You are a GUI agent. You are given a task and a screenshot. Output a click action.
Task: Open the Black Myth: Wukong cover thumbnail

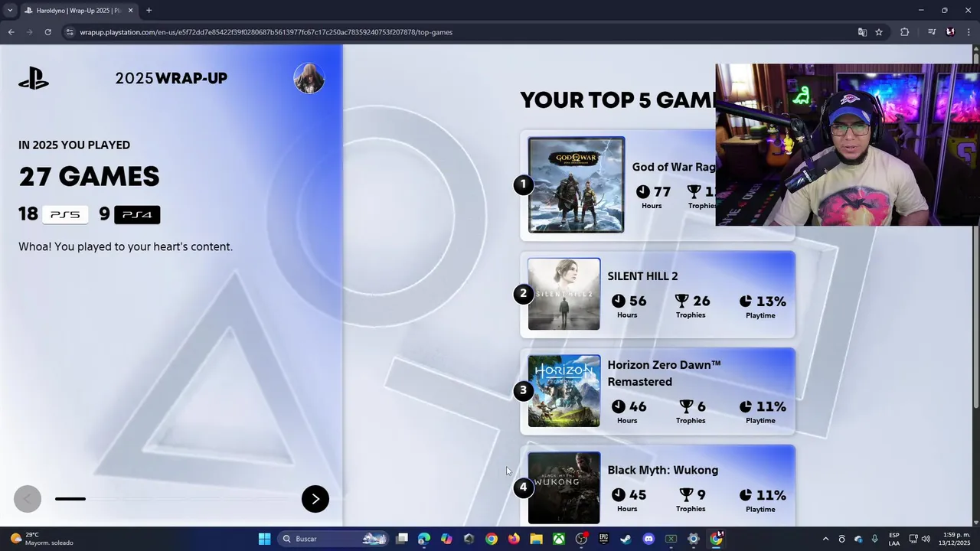(564, 487)
